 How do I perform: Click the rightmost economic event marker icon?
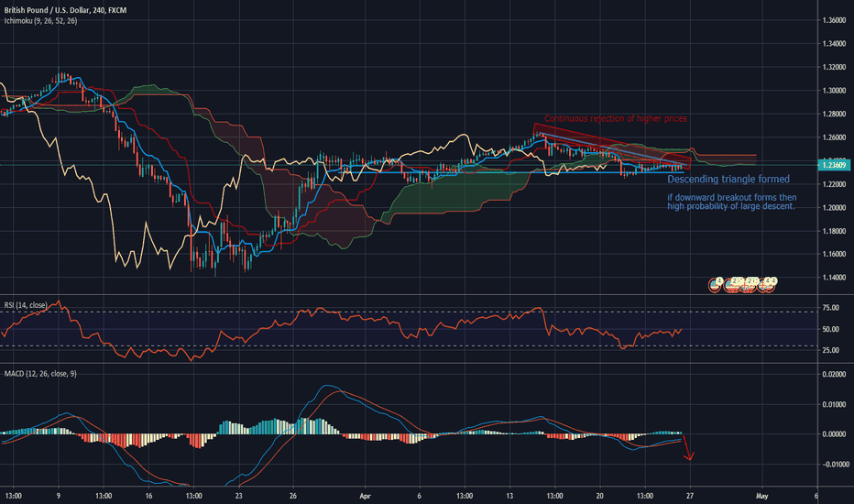(x=769, y=284)
